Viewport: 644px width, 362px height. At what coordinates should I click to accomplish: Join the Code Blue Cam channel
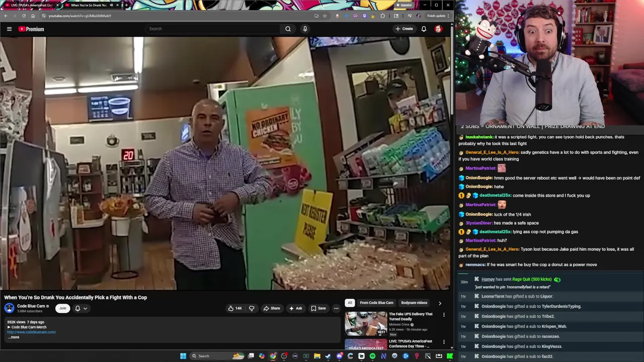coord(62,308)
